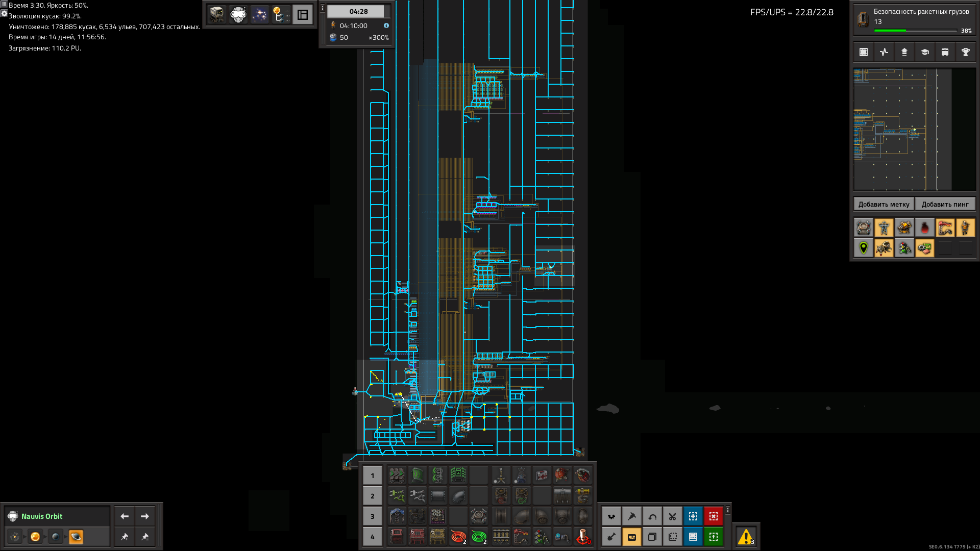Viewport: 980px width, 551px height.
Task: Toggle the map tags marker visibility
Action: point(863,248)
